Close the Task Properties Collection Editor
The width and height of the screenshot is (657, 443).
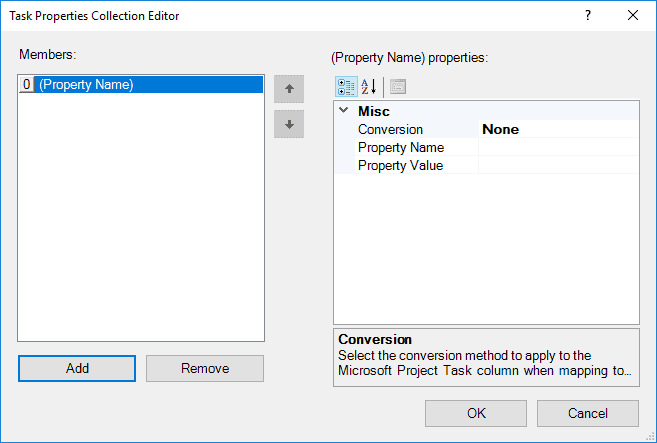633,16
